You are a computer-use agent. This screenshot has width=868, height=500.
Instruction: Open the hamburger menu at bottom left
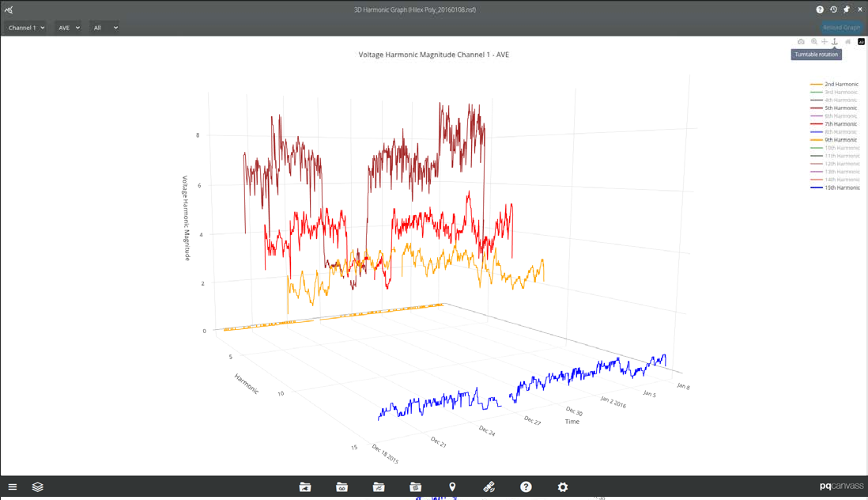pyautogui.click(x=13, y=487)
